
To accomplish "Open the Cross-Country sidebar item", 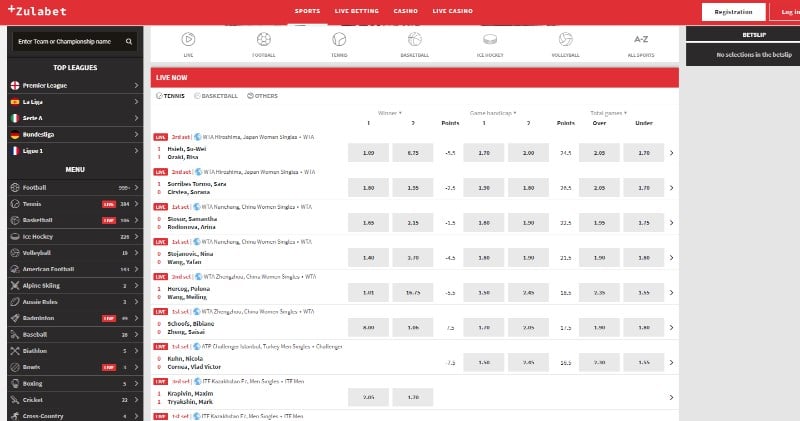I will click(x=75, y=416).
